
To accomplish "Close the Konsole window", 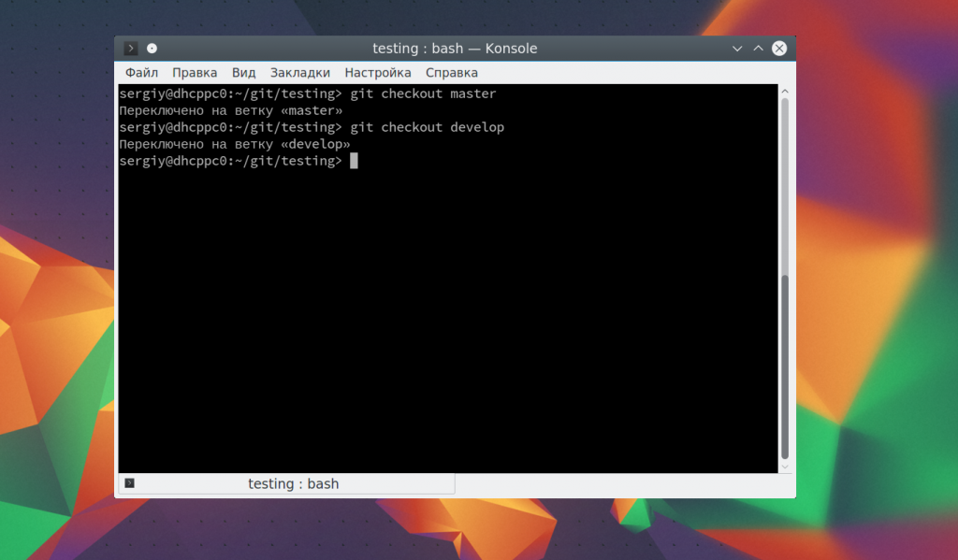I will click(x=779, y=49).
